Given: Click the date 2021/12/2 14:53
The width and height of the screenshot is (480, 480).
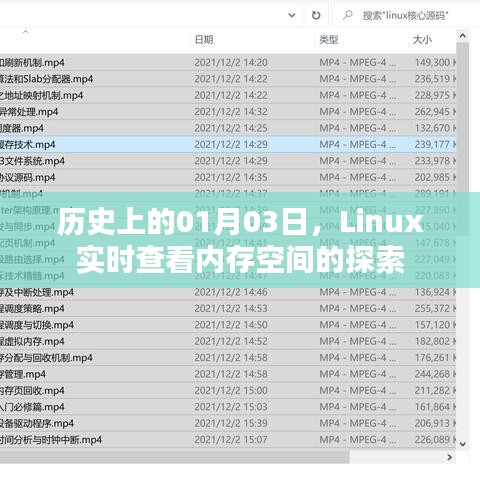Looking at the screenshot, I should [231, 309].
